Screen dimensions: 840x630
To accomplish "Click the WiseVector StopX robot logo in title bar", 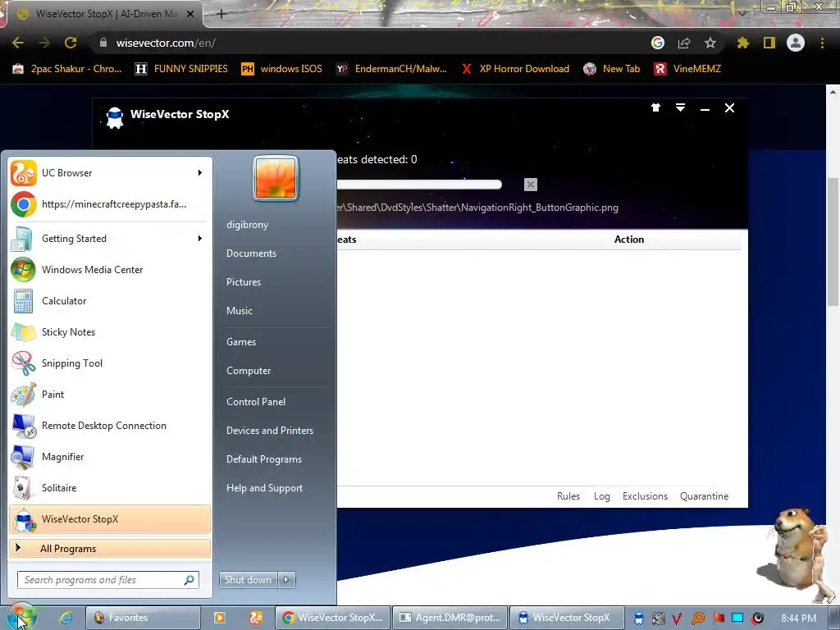I will [115, 117].
